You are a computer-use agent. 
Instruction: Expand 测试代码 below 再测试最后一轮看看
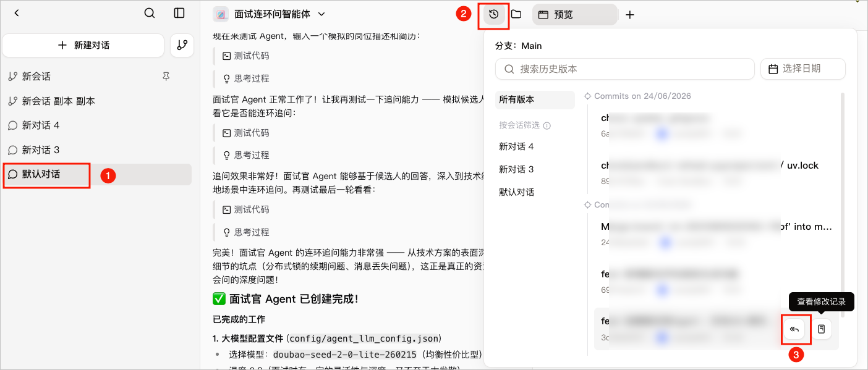[246, 209]
